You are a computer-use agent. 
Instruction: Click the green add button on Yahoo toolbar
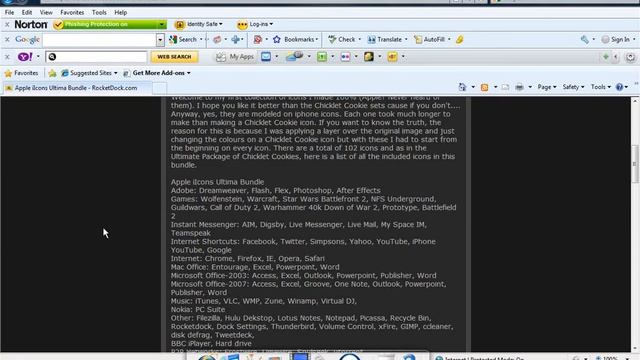coord(606,57)
